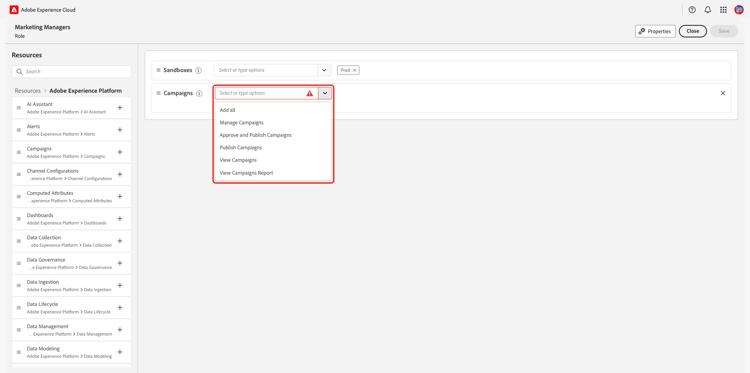Remove the Prod sandbox tag
Screen dimensions: 750x373
(354, 70)
